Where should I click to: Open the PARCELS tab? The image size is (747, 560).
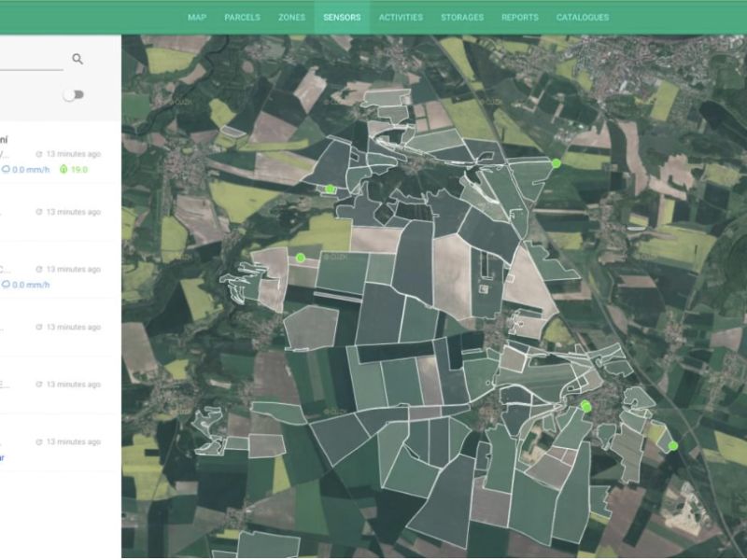pyautogui.click(x=242, y=18)
